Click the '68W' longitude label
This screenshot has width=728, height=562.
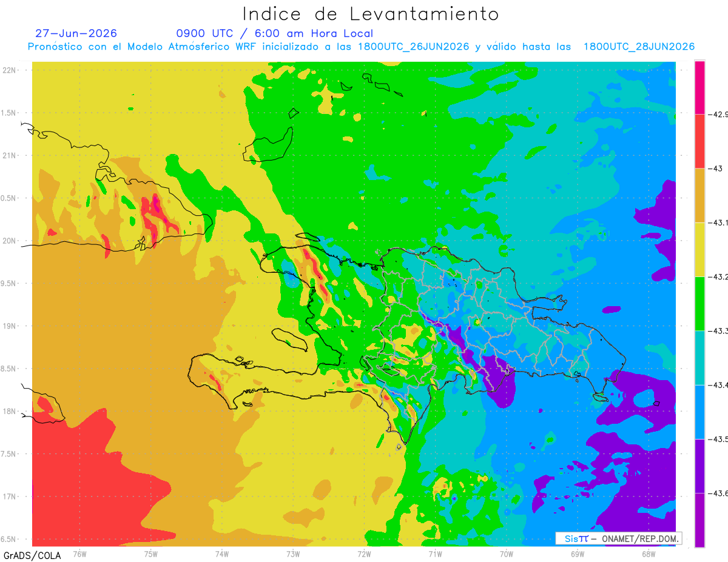pyautogui.click(x=648, y=554)
